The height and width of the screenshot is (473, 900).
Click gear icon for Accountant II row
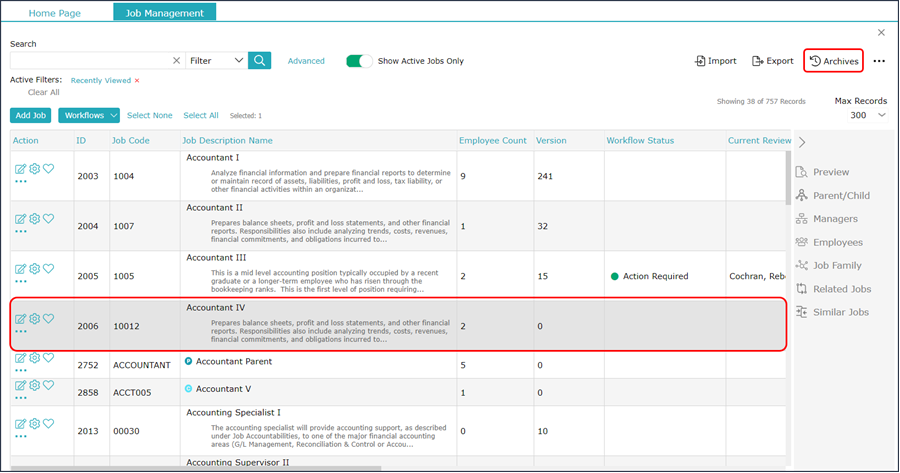[34, 218]
